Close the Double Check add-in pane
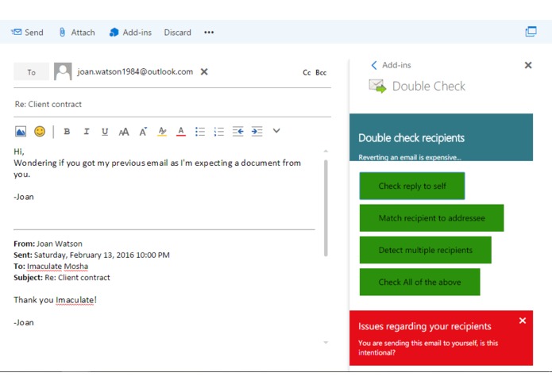This screenshot has height=392, width=552. coord(528,65)
